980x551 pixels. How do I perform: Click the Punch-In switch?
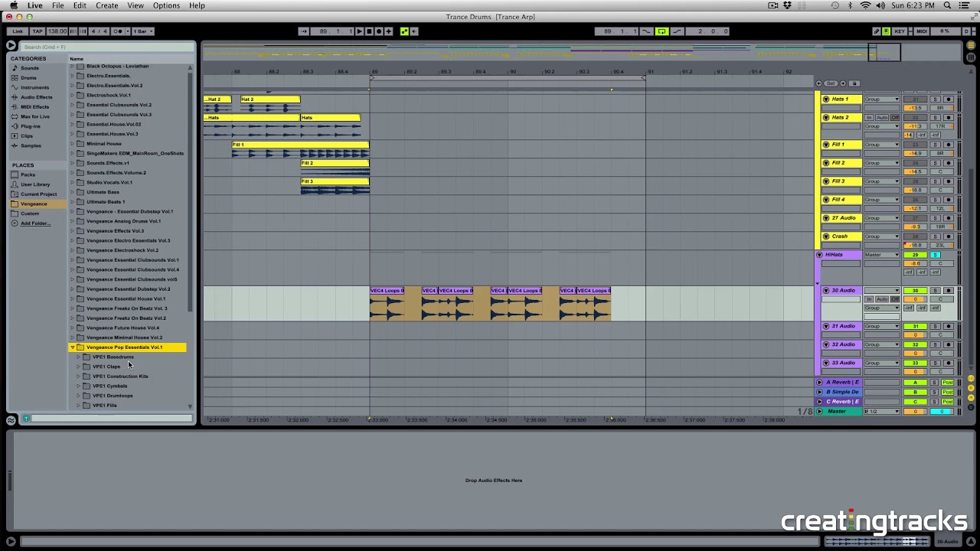pos(647,31)
